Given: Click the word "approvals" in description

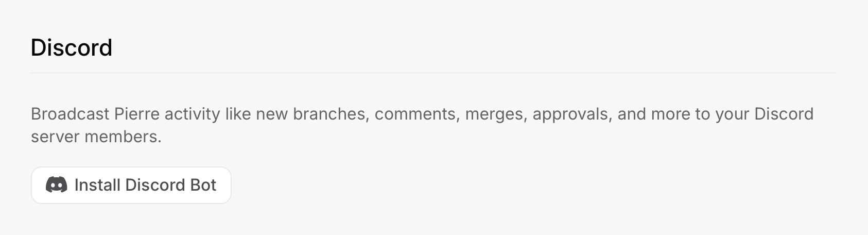Looking at the screenshot, I should (x=572, y=114).
